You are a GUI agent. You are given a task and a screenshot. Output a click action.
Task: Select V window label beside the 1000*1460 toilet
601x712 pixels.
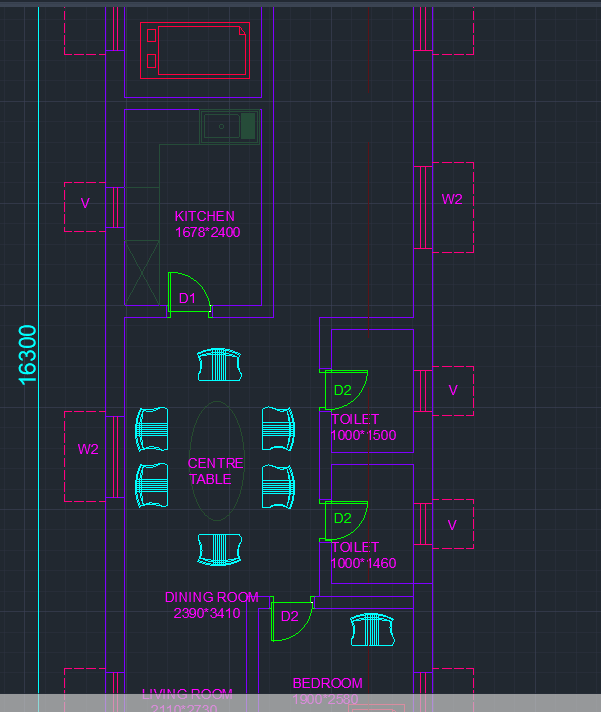452,525
